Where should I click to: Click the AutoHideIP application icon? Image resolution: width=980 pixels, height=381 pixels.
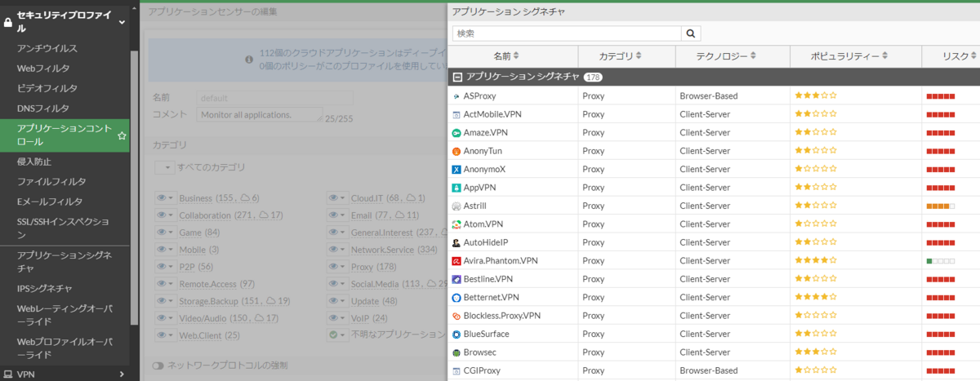point(457,242)
